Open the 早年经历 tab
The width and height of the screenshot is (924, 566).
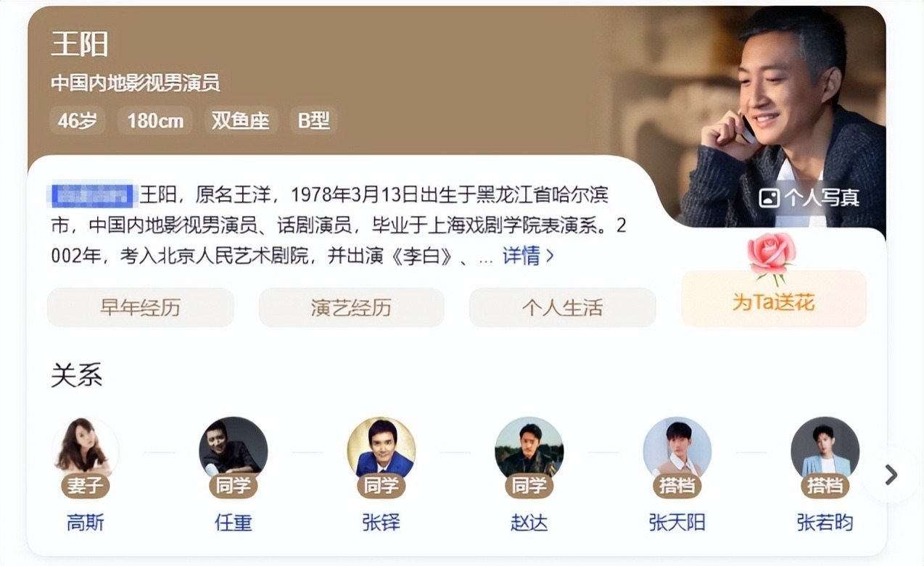coord(141,307)
